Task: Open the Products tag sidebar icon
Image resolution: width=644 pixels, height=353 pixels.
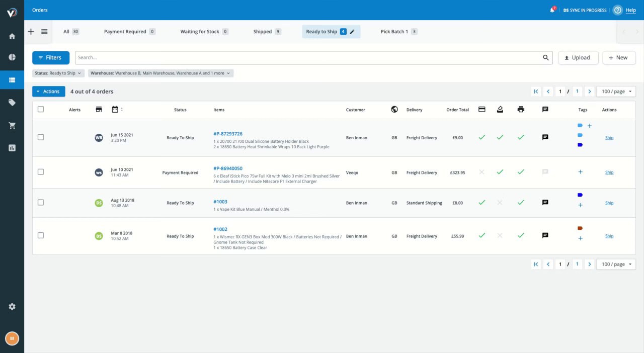Action: tap(12, 103)
